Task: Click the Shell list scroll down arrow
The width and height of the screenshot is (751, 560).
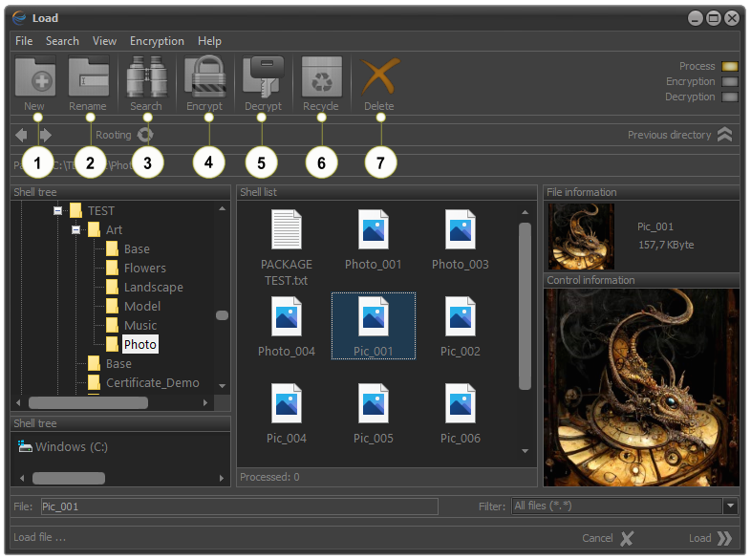Action: pyautogui.click(x=525, y=451)
